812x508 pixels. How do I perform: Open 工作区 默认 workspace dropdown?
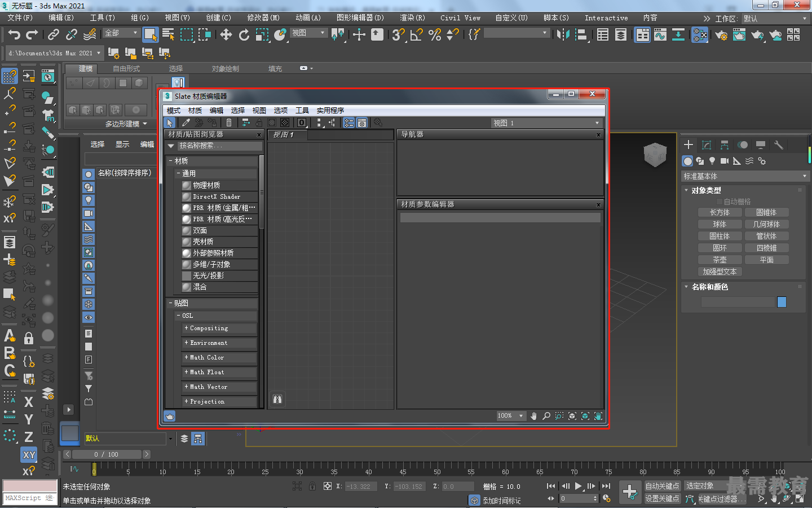click(x=775, y=19)
